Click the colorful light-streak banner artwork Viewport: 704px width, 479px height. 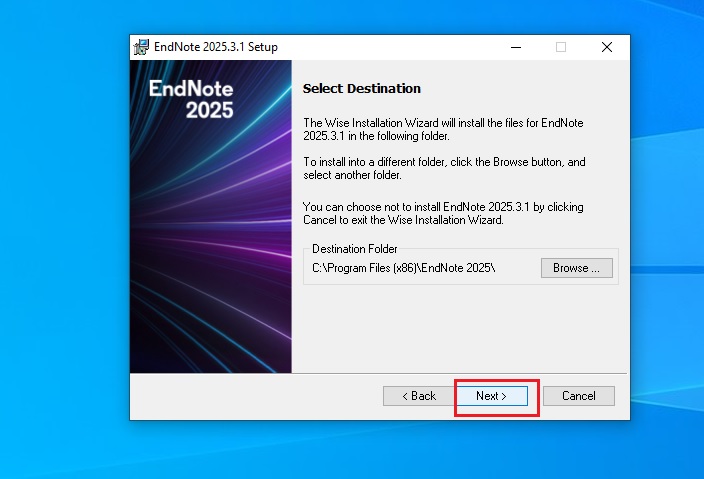210,260
